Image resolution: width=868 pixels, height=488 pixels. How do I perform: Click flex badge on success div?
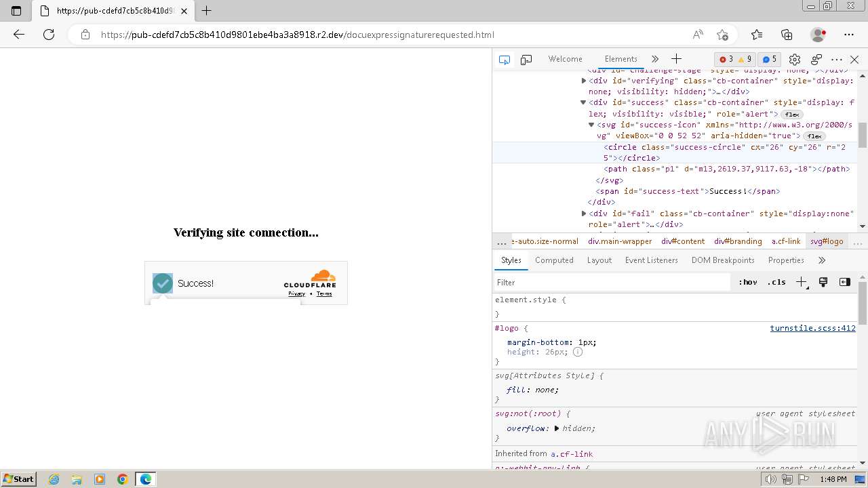(x=792, y=115)
